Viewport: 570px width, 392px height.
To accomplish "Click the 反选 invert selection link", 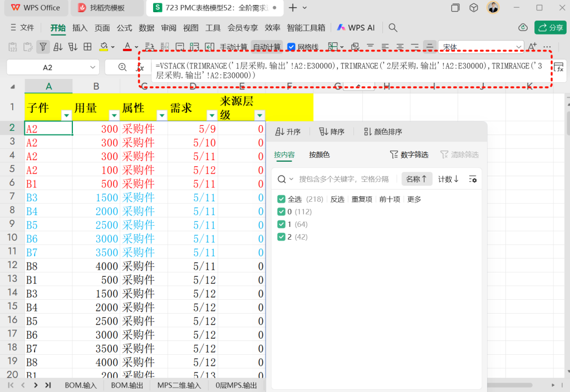I will 337,199.
